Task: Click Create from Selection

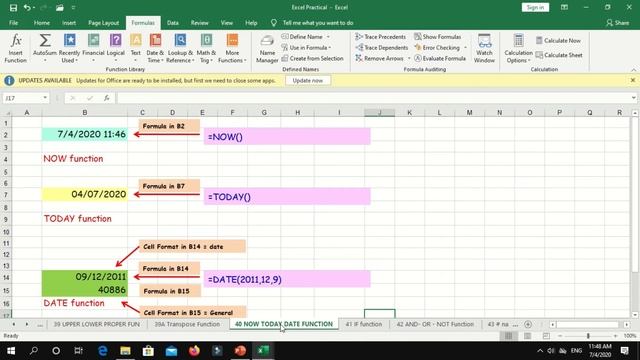Action: tap(312, 58)
